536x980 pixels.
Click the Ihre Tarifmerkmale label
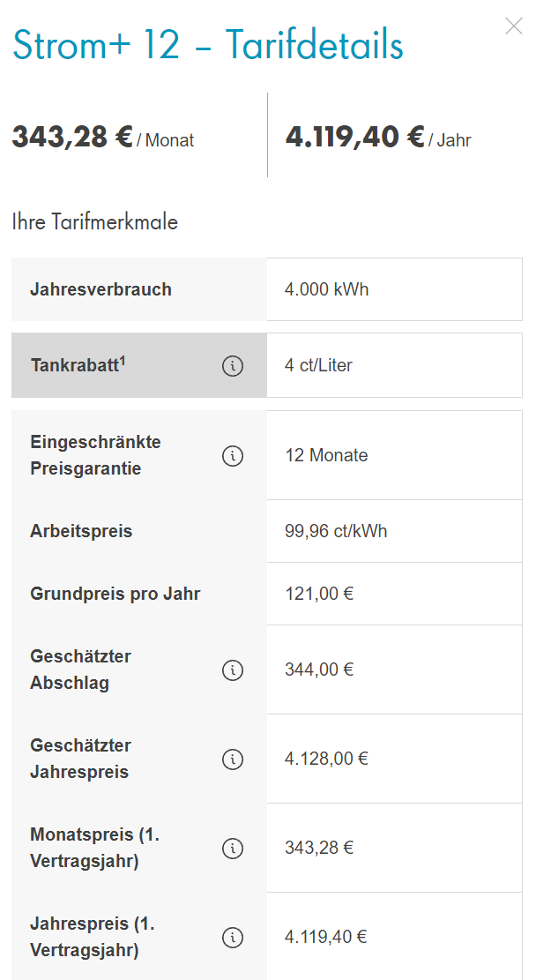[94, 222]
